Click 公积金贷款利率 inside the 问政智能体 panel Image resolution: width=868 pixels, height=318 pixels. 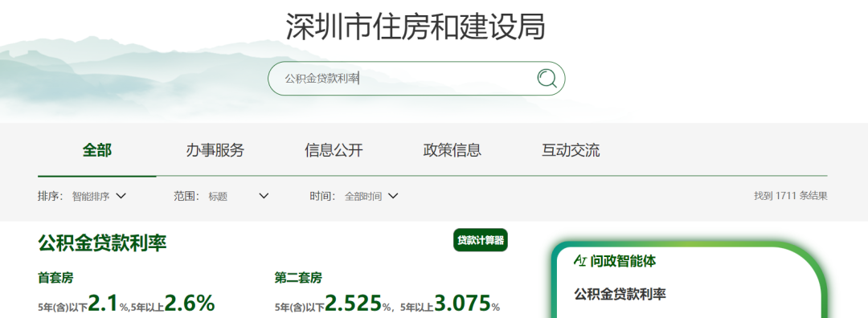620,294
